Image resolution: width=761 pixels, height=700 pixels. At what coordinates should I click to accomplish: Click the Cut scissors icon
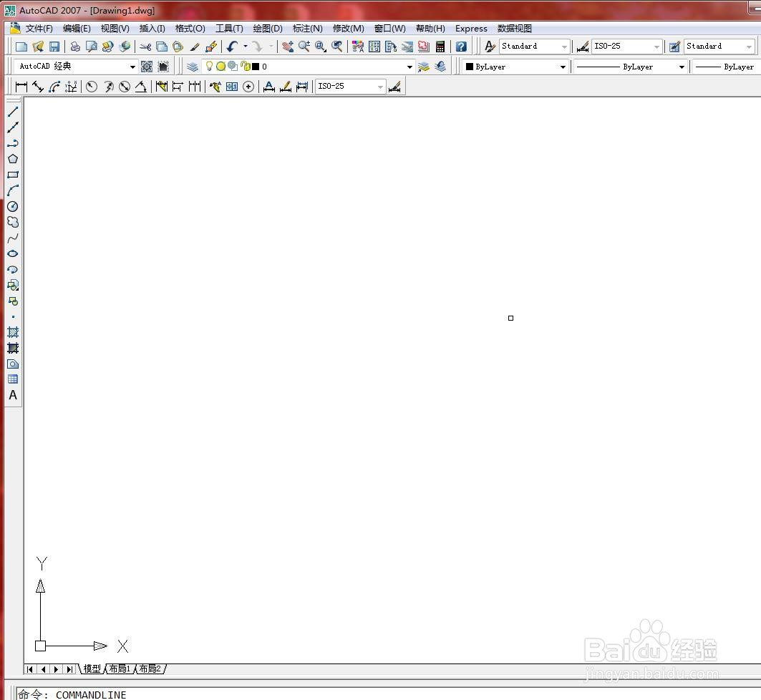click(145, 47)
